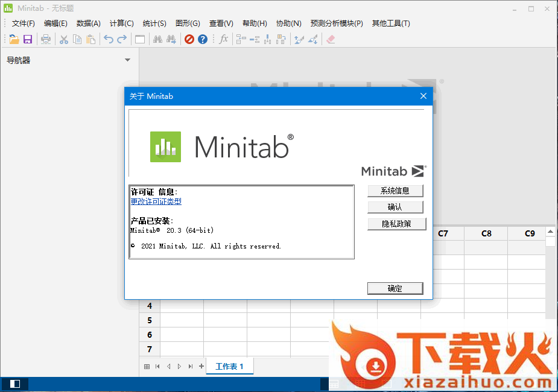Click the Find binoculars icon

pos(157,39)
